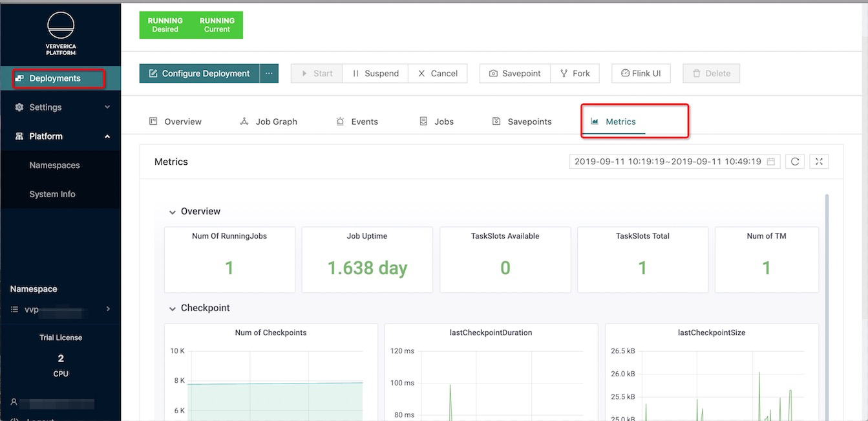Open the more actions ellipsis menu
Screen dimensions: 868x421
(269, 73)
